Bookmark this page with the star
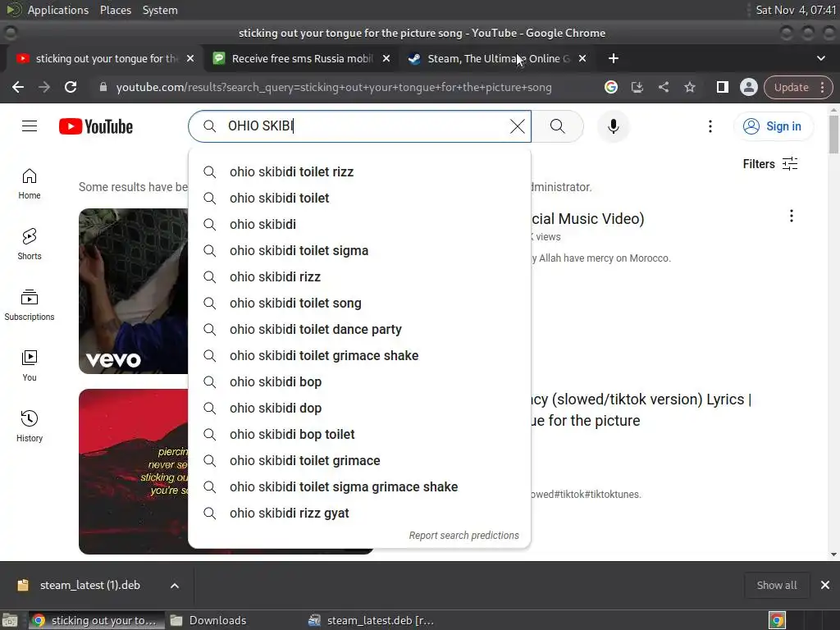This screenshot has width=840, height=630. 689,87
